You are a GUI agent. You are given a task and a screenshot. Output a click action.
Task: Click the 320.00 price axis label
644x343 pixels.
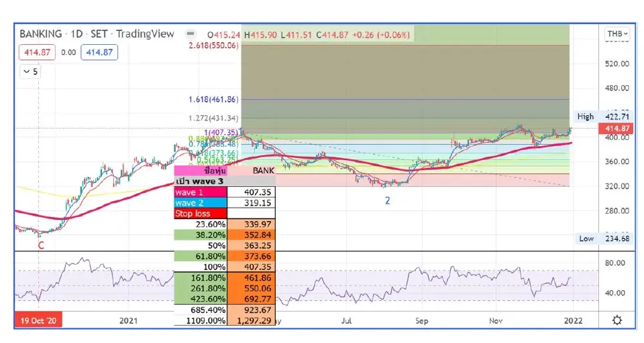[617, 186]
